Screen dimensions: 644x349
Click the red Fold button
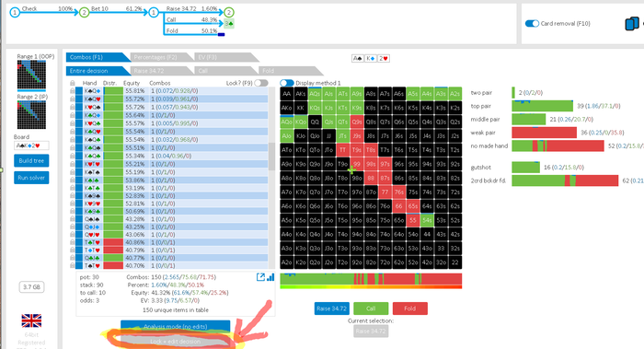(410, 308)
